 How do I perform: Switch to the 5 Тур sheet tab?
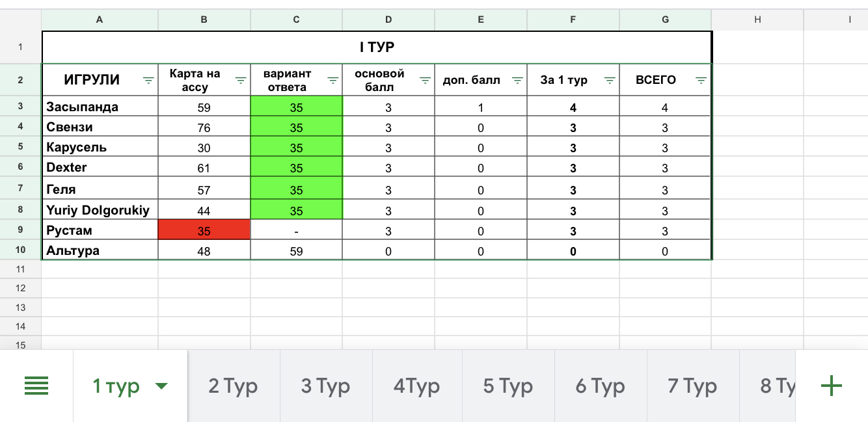point(508,386)
